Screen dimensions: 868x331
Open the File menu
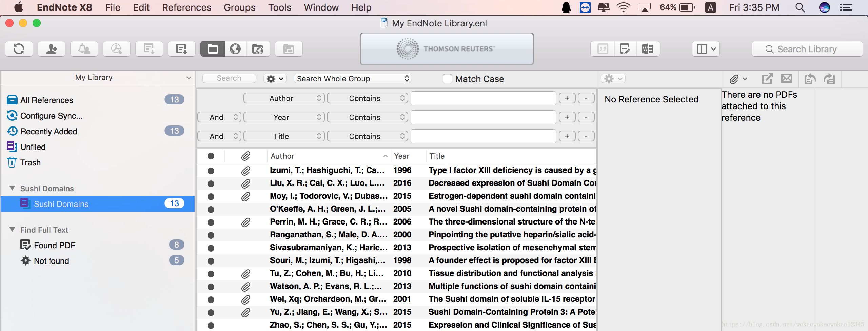pos(113,7)
